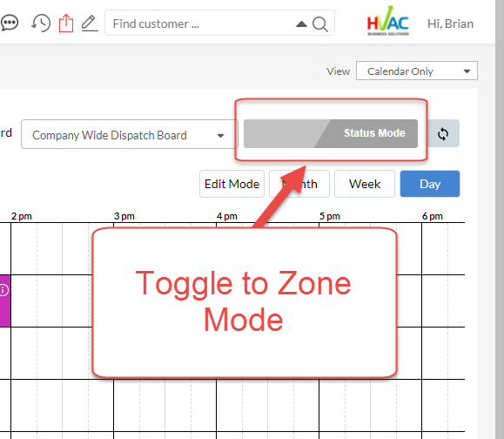504x439 pixels.
Task: Expand the Find customer up arrow
Action: 301,24
